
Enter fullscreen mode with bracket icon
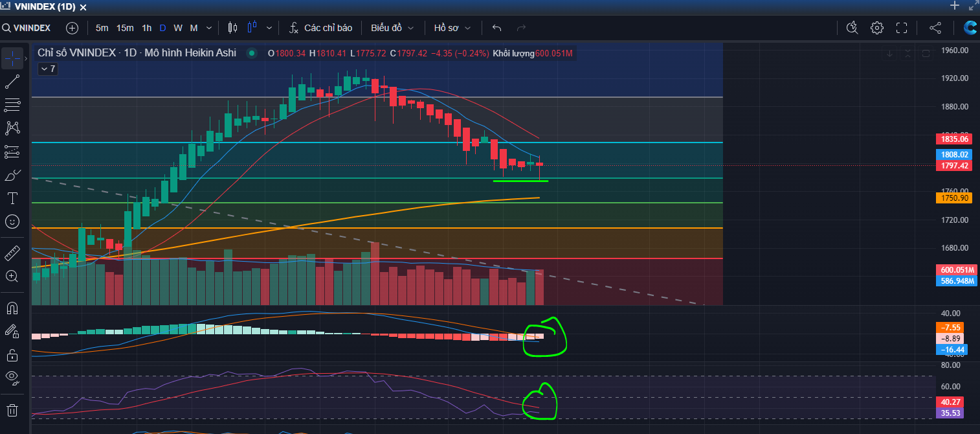(902, 28)
